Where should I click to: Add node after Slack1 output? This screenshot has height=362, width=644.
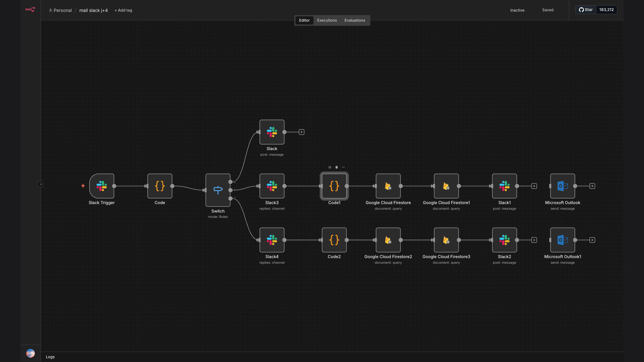click(x=534, y=186)
